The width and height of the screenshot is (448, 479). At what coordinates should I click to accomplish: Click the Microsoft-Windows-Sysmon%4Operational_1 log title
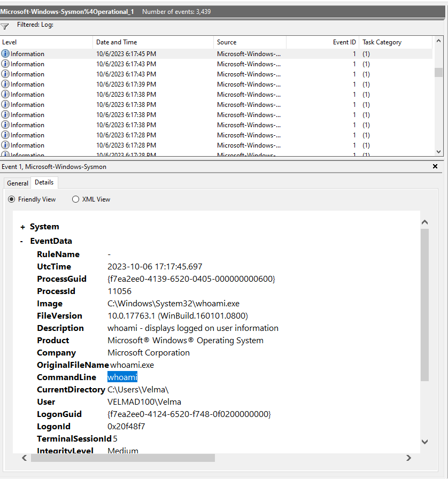[67, 12]
